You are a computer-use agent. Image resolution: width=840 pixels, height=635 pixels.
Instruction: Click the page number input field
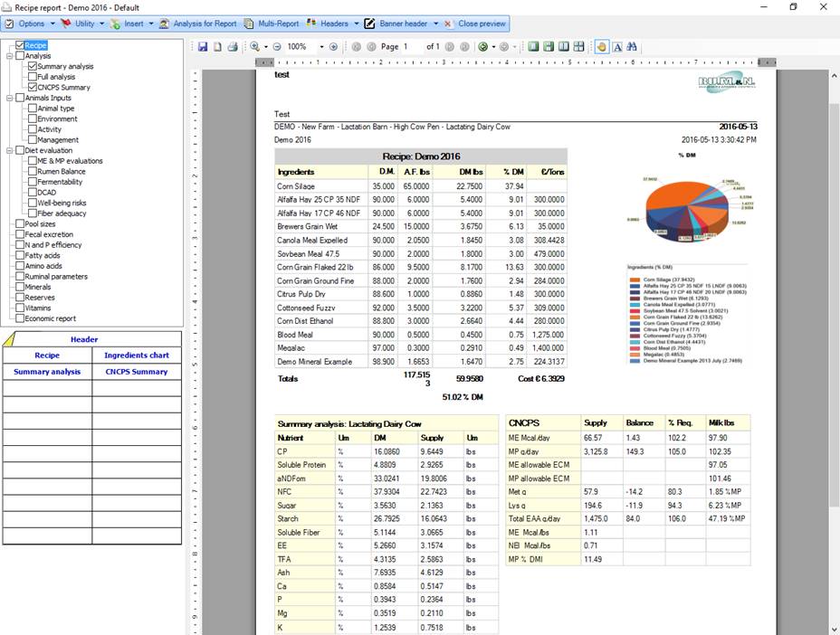point(410,46)
